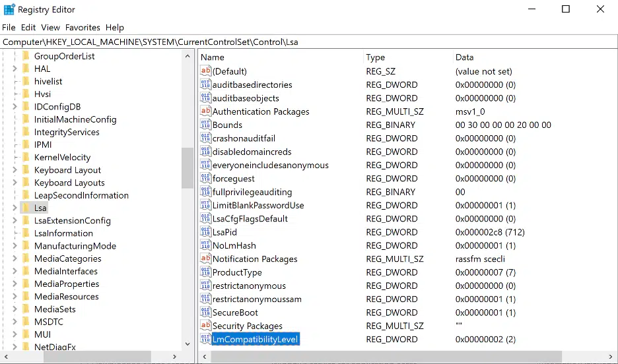Open the Favorites menu

(x=83, y=27)
